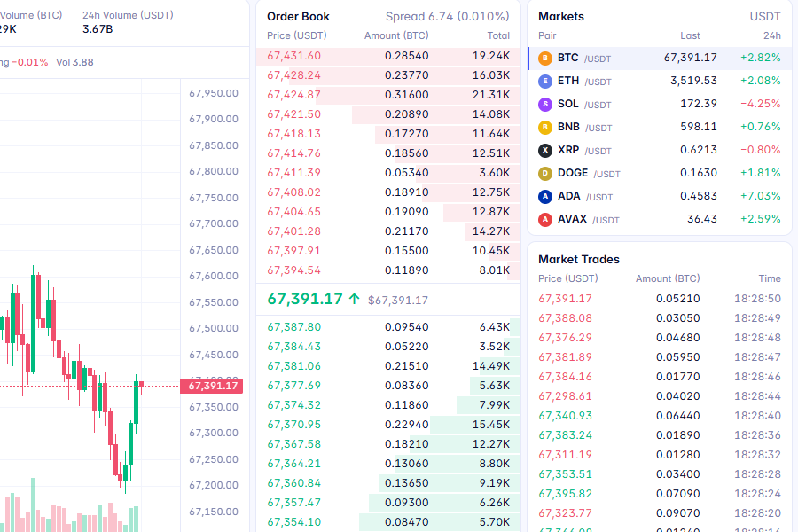Open the ETH/USDT market pair
The height and width of the screenshot is (532, 798).
660,81
